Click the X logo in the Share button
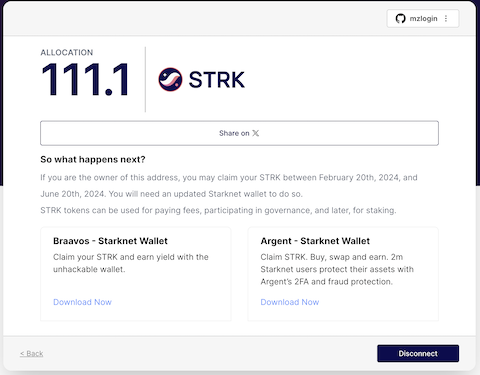The image size is (480, 375). 256,133
